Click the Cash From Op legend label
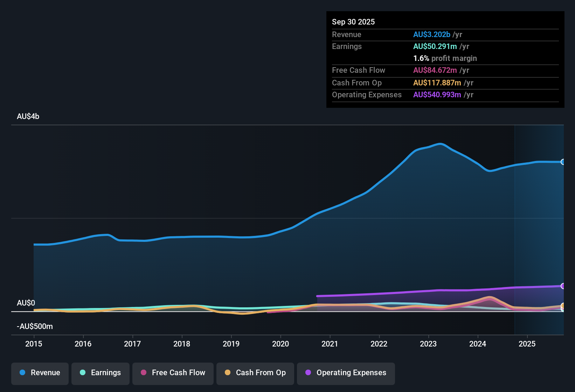 click(x=261, y=373)
